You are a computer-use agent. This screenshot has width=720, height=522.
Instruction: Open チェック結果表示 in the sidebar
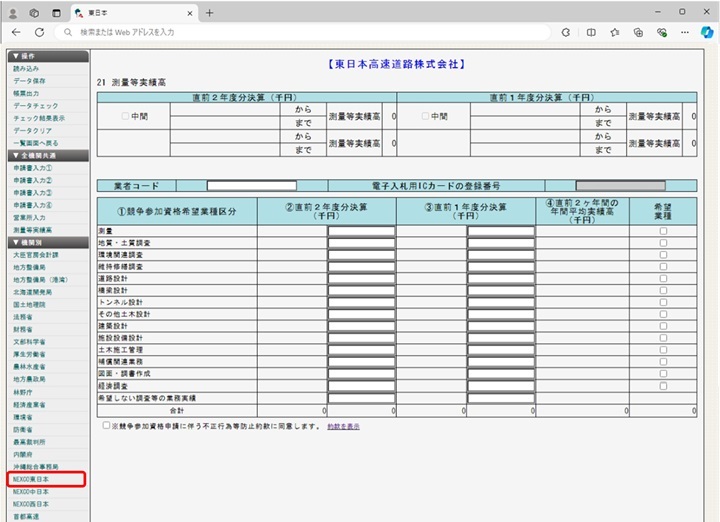39,118
